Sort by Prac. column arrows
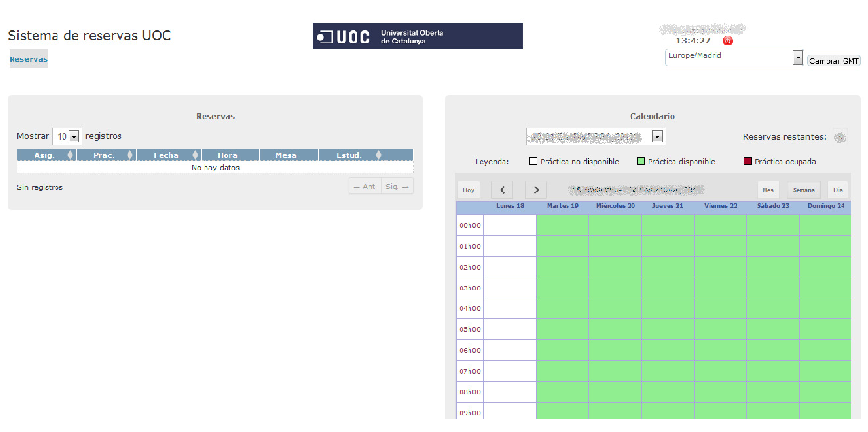The image size is (868, 432). pyautogui.click(x=129, y=155)
